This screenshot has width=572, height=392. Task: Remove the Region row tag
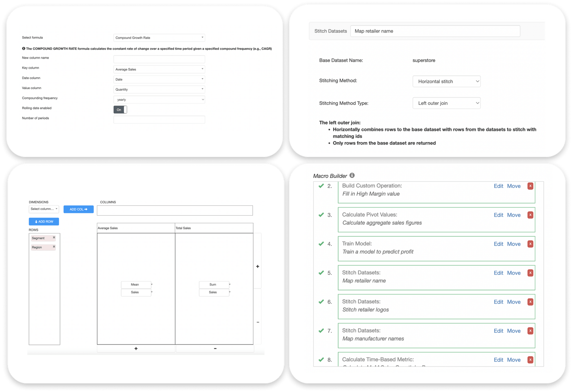click(x=54, y=247)
